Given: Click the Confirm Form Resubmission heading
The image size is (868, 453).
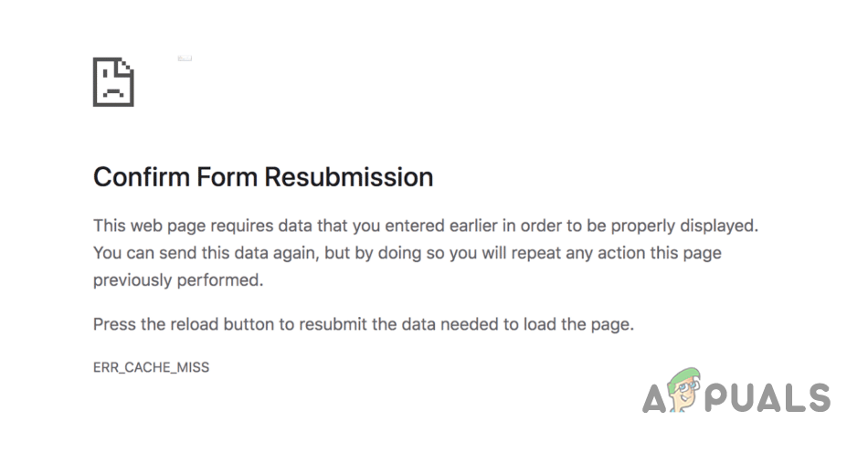Looking at the screenshot, I should [263, 177].
